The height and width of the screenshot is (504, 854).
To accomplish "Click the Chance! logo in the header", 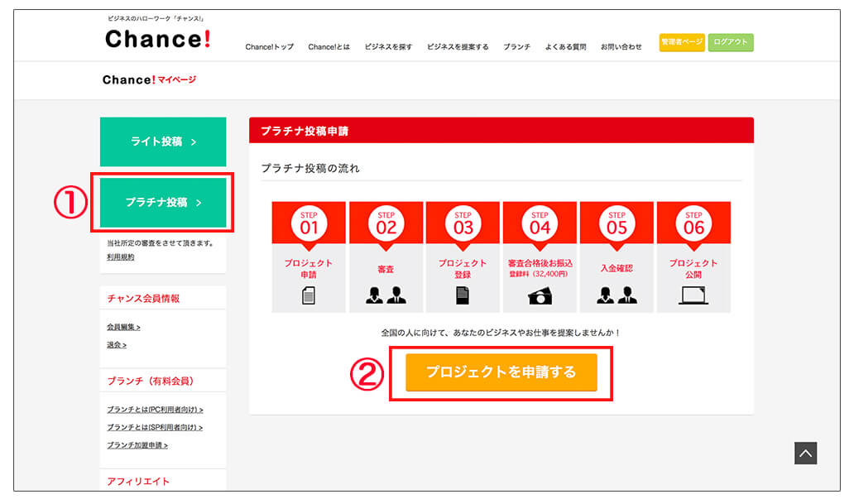I will tap(157, 38).
